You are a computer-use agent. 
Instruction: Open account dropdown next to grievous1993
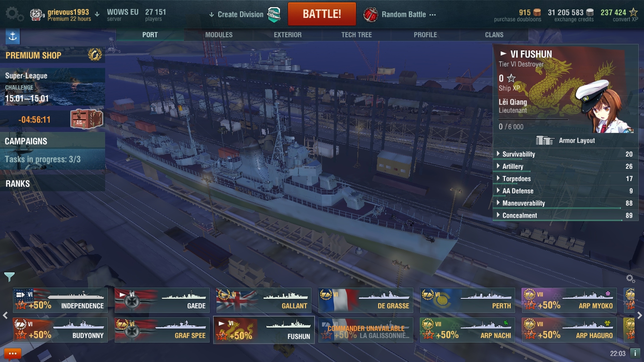point(97,14)
